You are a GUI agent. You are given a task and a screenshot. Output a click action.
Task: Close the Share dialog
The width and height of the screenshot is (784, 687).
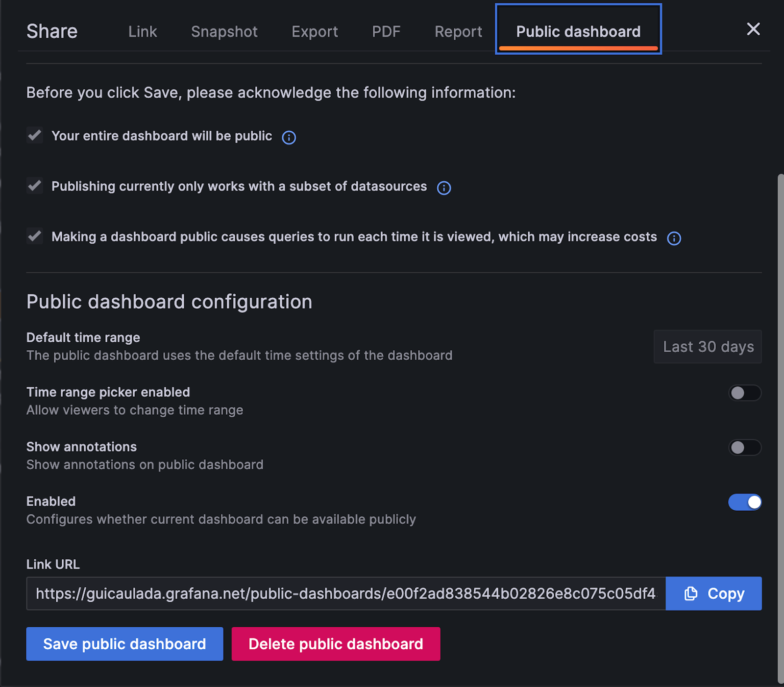[x=753, y=29]
